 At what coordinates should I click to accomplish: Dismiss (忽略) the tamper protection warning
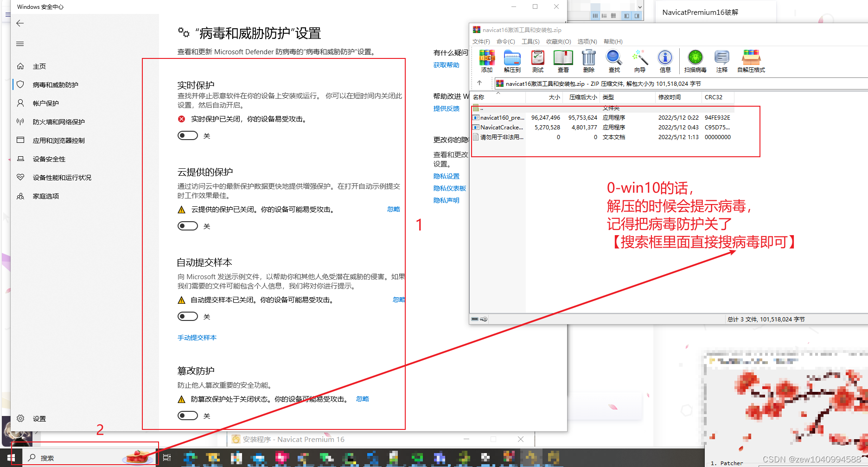[x=363, y=399]
